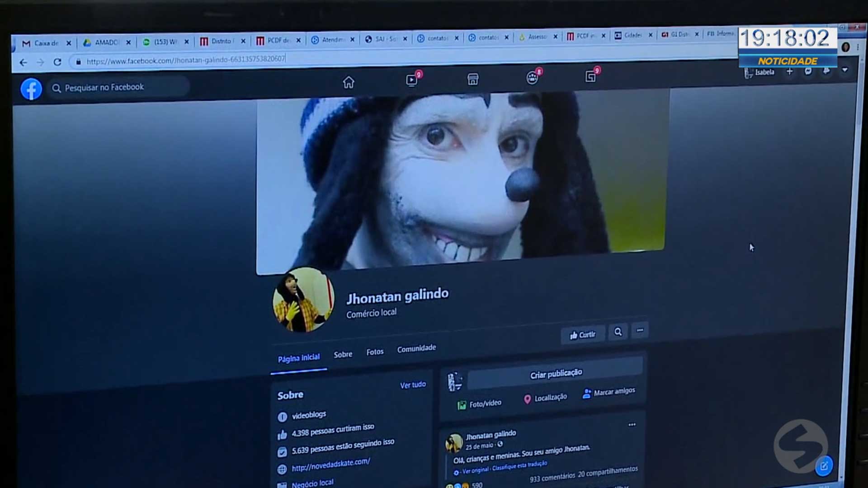Click the new message compose icon
The image size is (868, 488).
pos(824,466)
